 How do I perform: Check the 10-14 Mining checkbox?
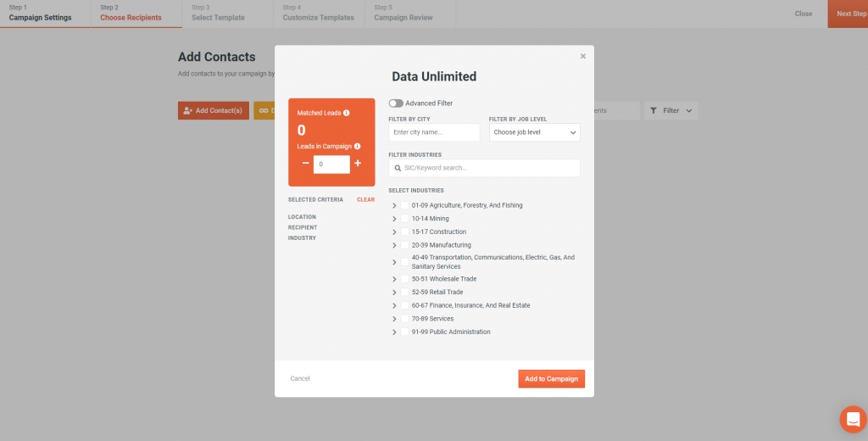click(404, 218)
